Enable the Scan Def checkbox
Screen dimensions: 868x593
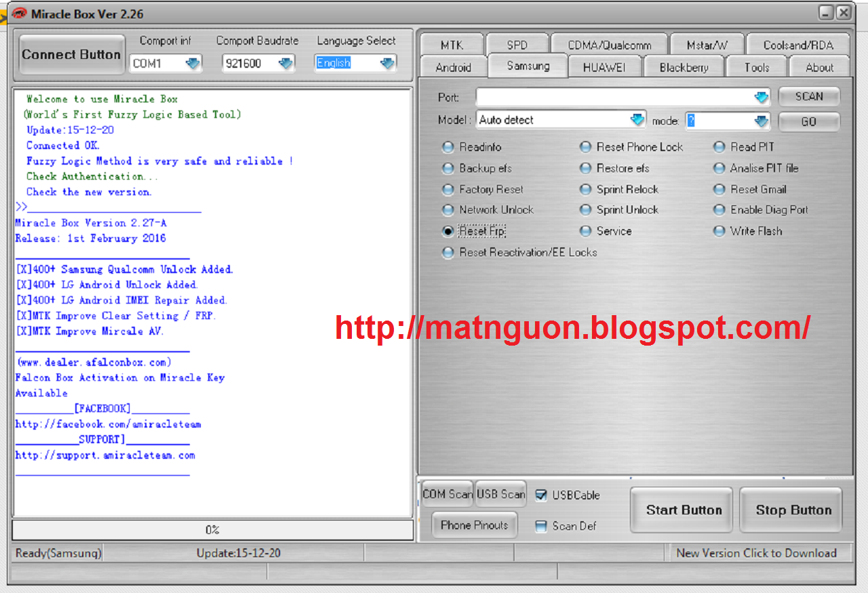pyautogui.click(x=540, y=526)
